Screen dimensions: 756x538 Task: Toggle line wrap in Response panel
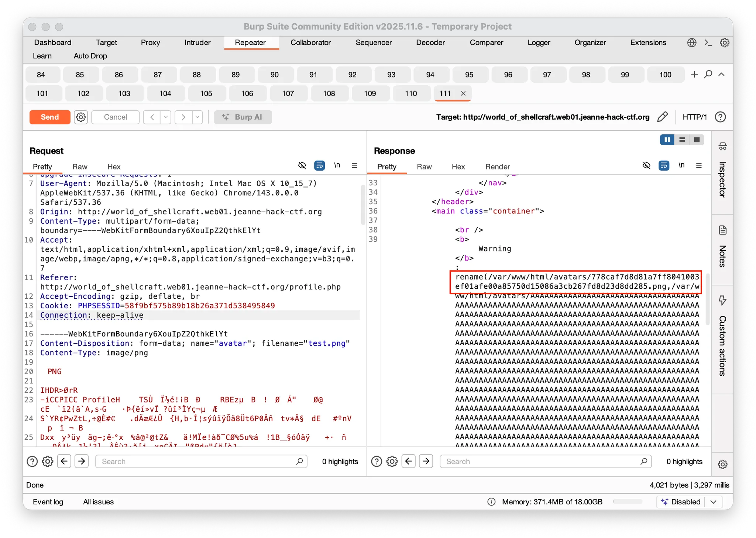pos(664,165)
